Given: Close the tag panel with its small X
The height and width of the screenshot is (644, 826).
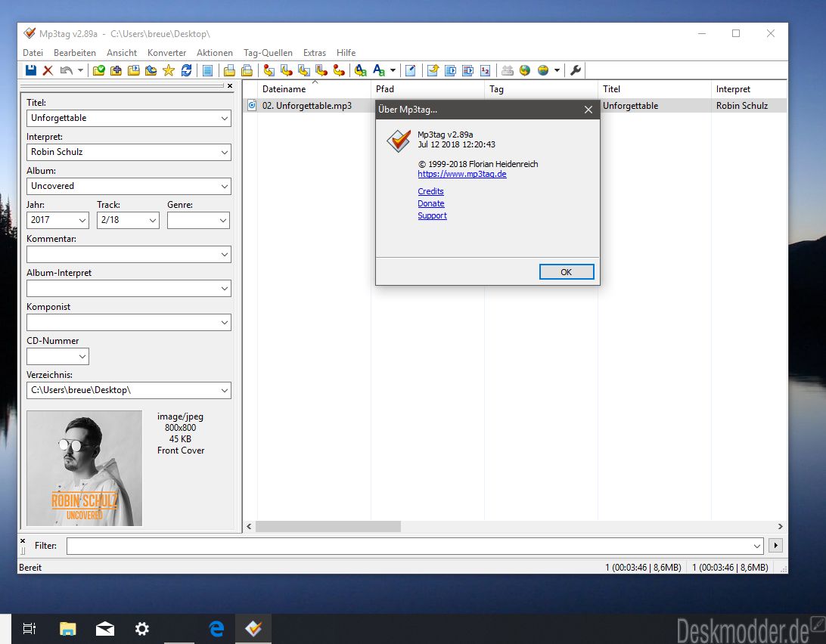Looking at the screenshot, I should (230, 86).
